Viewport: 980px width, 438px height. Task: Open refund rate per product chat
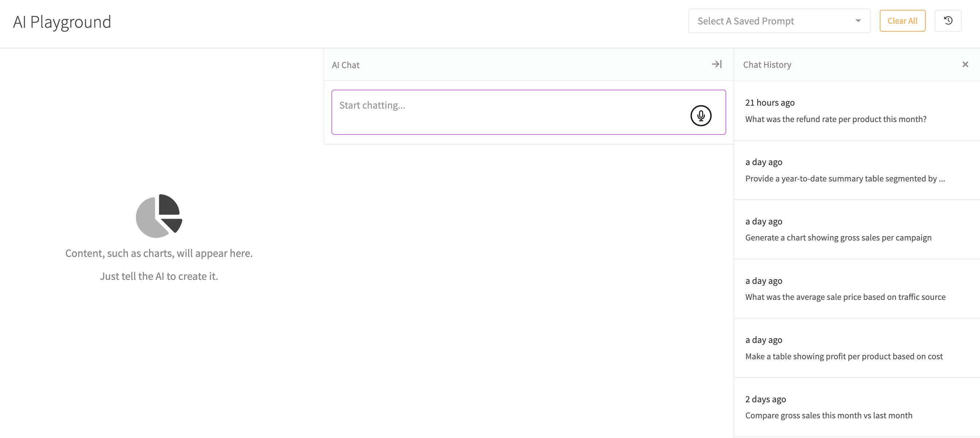(835, 120)
